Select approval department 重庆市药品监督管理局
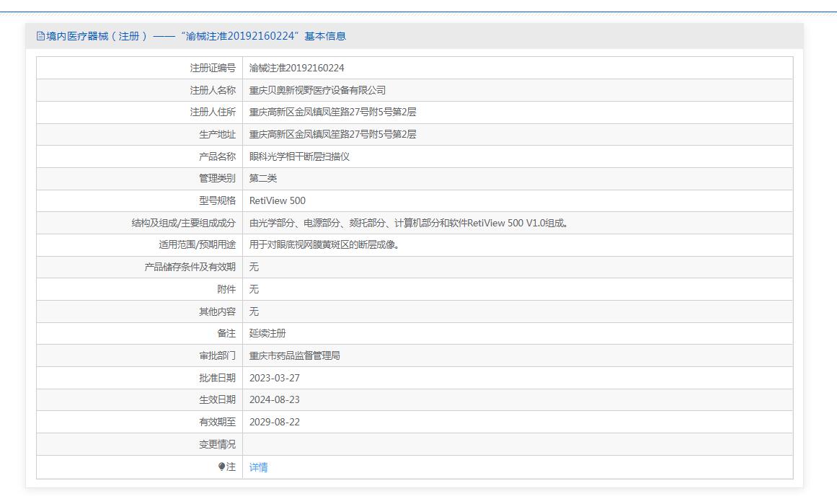The image size is (837, 504). [295, 355]
